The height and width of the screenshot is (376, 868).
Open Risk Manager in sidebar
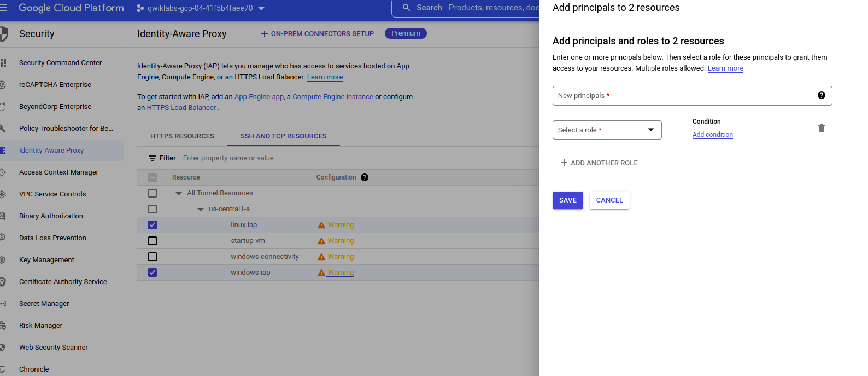tap(40, 326)
